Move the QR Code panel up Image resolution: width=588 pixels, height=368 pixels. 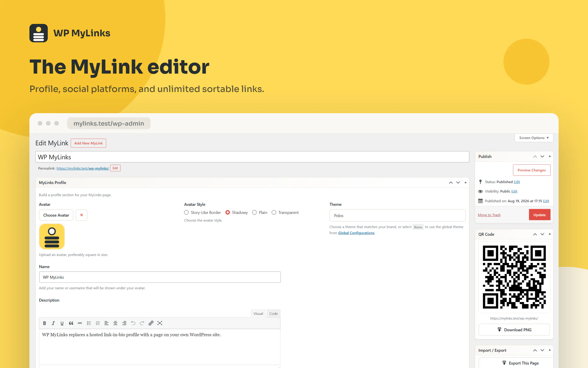tap(535, 234)
